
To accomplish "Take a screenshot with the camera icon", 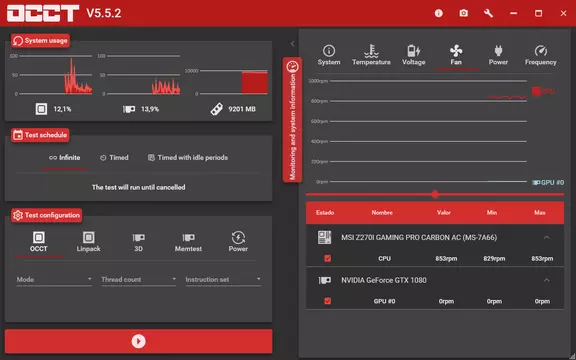I will click(x=464, y=14).
